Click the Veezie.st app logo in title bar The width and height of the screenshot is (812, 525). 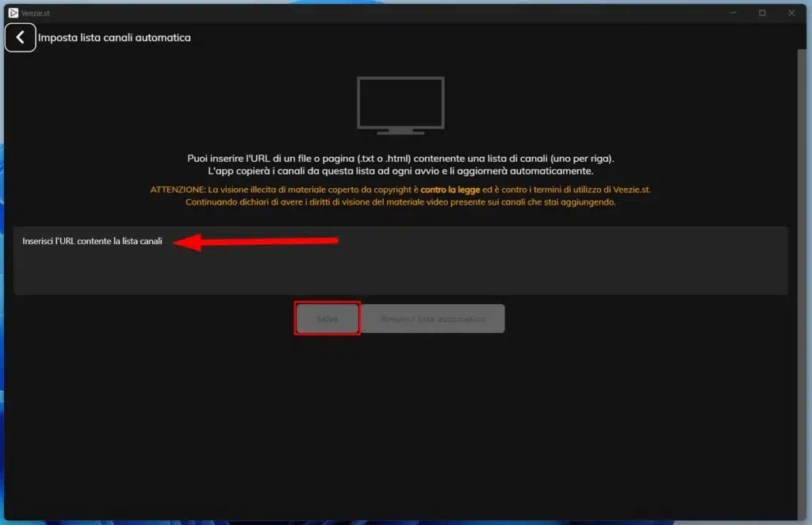coord(13,13)
